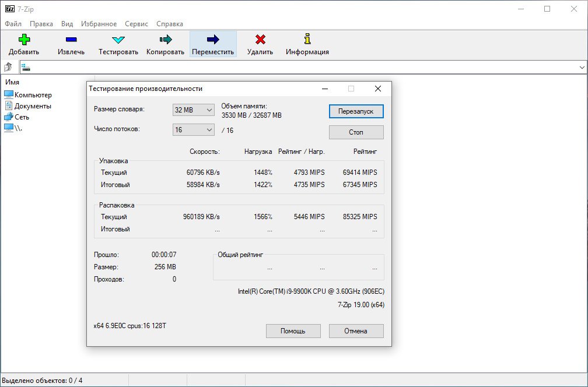Expand the Число потоков 16 dropdown
Viewport: 588px width, 387px height.
(194, 129)
